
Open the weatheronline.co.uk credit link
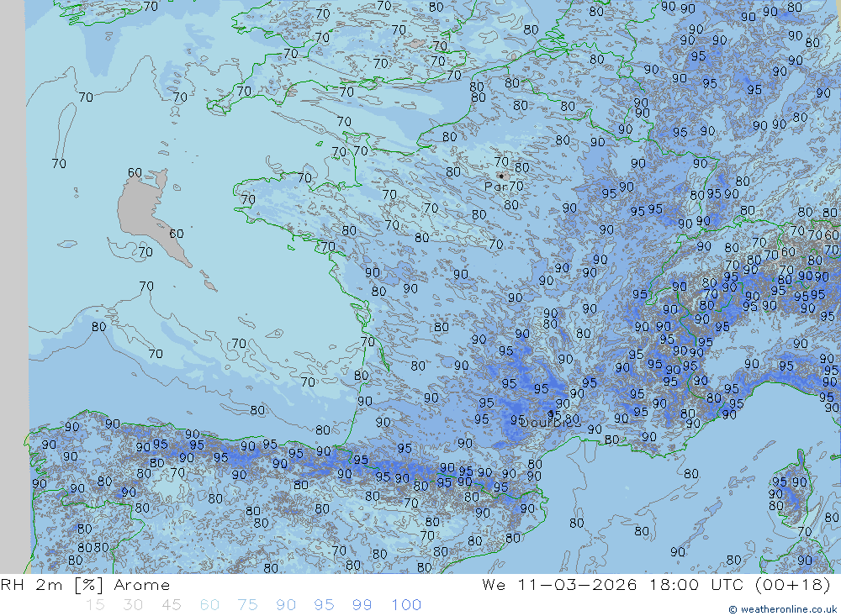(x=782, y=609)
